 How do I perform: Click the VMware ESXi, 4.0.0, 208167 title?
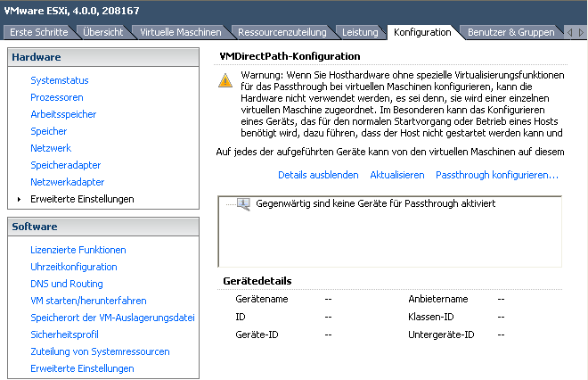click(71, 11)
